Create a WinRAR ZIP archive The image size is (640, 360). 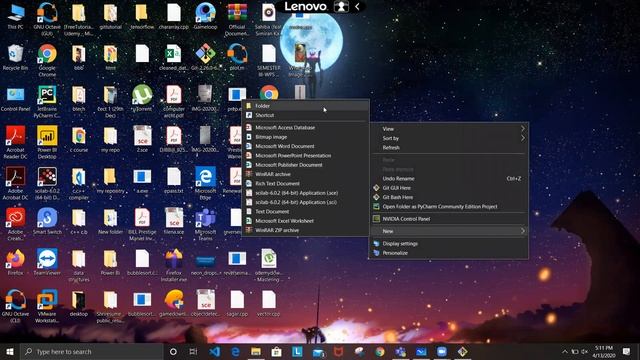306,230
